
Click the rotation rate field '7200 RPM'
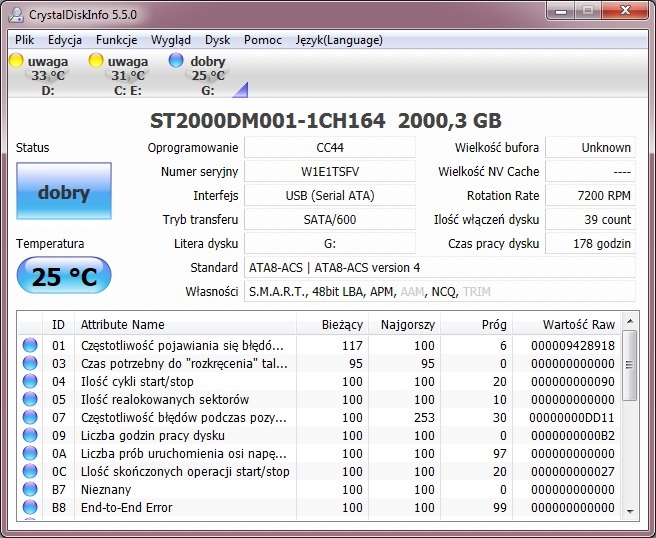(590, 195)
